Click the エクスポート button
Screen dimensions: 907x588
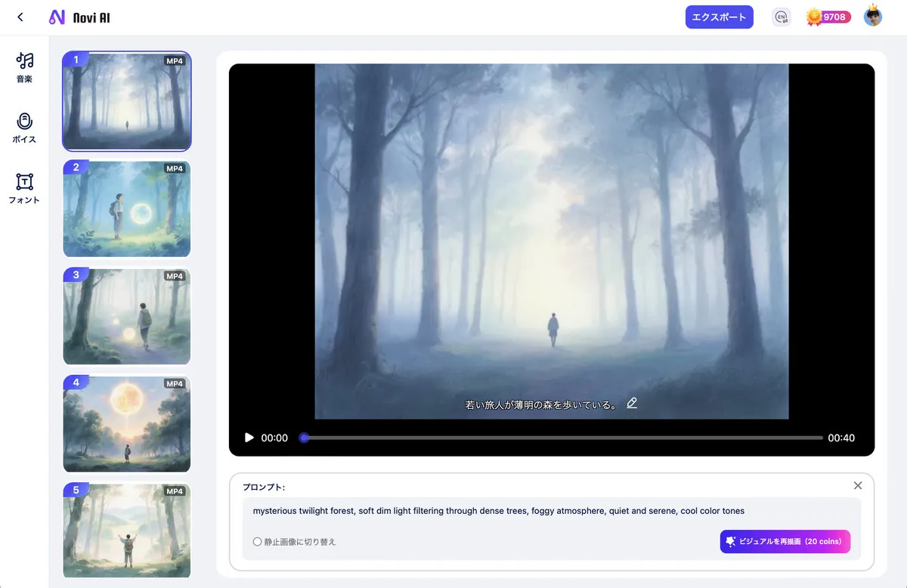pos(719,17)
